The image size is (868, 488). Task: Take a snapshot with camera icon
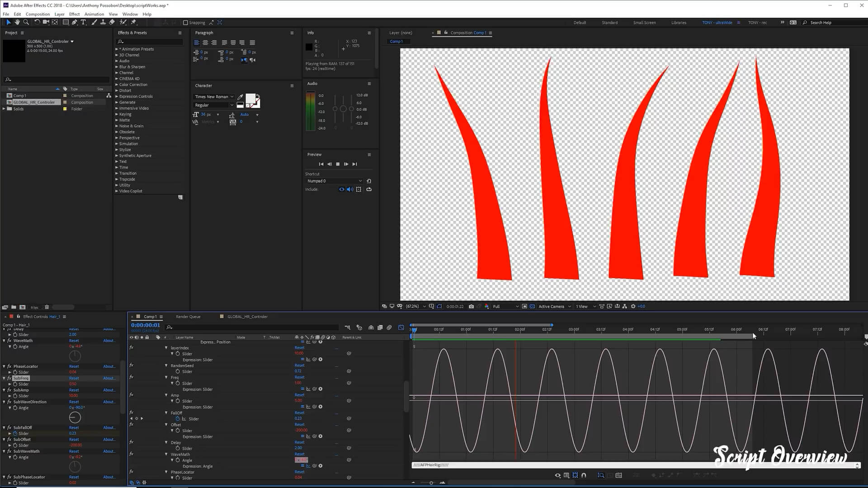point(471,306)
